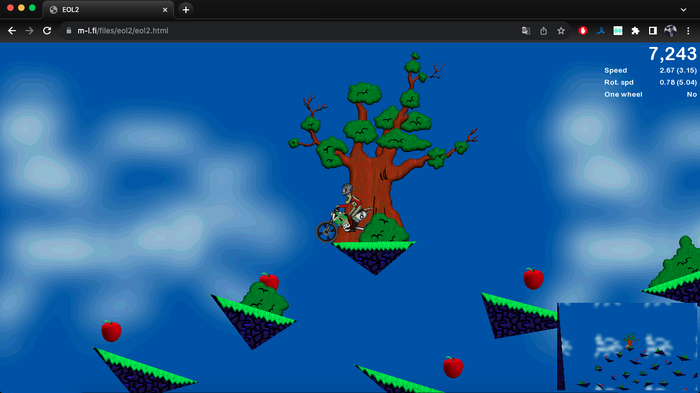Click the red apple near the minimap
Image resolution: width=700 pixels, height=393 pixels.
[x=533, y=279]
